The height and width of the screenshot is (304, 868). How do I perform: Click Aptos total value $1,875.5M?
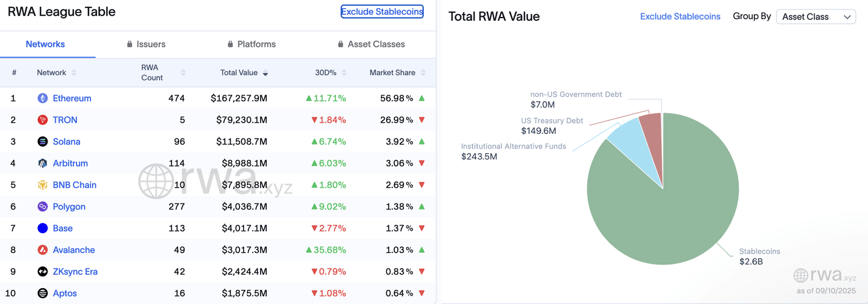244,293
